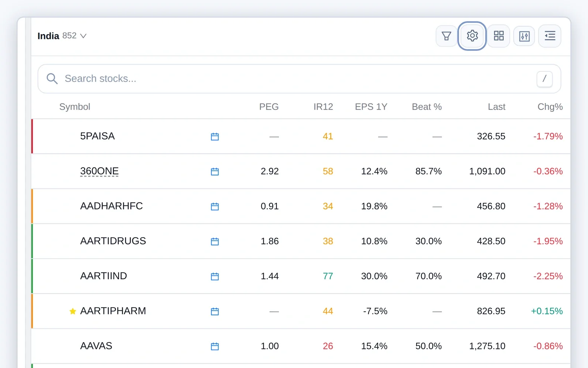Sort by PEG column header
This screenshot has height=368, width=588.
click(x=269, y=107)
